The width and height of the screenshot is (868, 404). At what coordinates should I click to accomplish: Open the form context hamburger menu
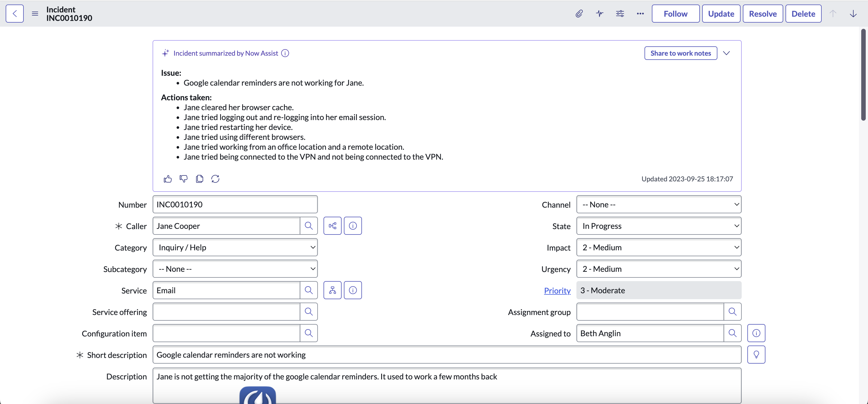coord(35,14)
